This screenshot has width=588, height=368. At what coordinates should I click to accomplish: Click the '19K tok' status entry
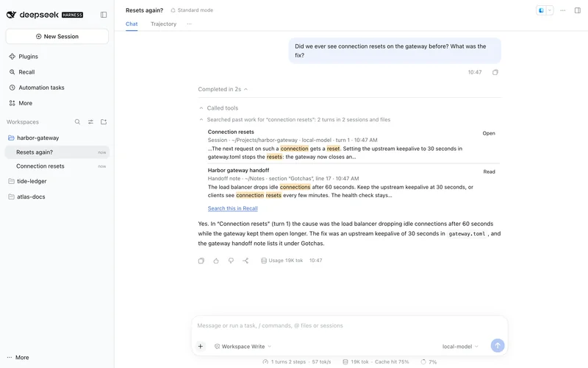tap(356, 361)
